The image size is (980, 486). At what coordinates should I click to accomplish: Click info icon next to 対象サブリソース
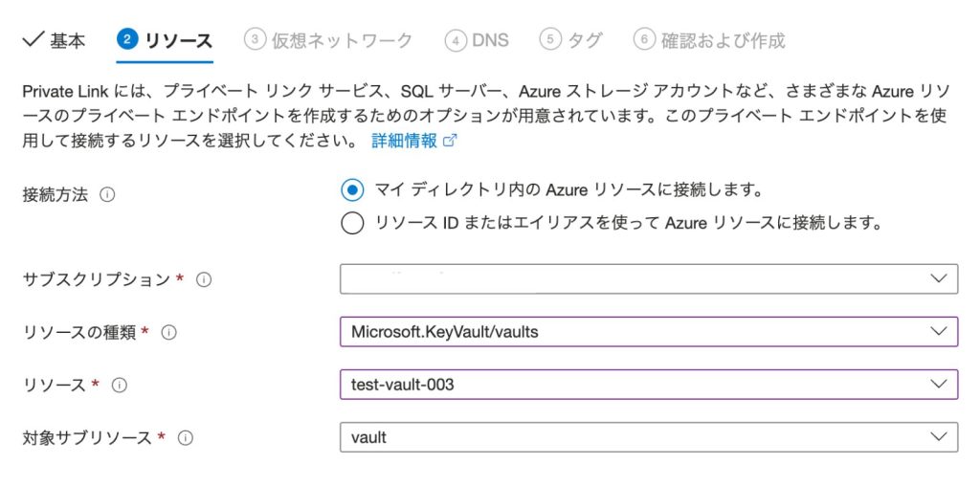pos(186,438)
